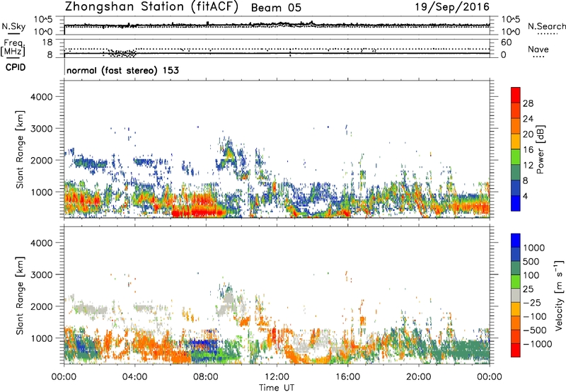The width and height of the screenshot is (566, 392).
Task: Pick the red bottom Velocity colorbar segment
Action: click(516, 350)
